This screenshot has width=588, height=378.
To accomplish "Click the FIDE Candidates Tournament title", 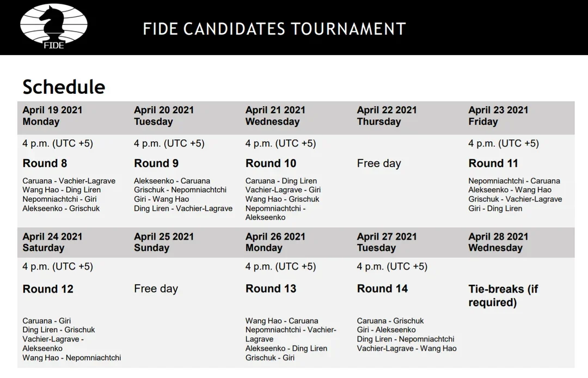I will (x=274, y=29).
